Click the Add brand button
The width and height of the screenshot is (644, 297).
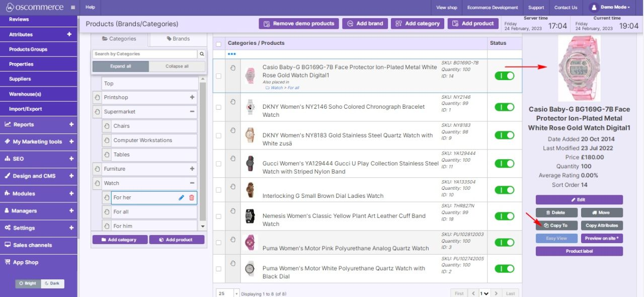(365, 24)
